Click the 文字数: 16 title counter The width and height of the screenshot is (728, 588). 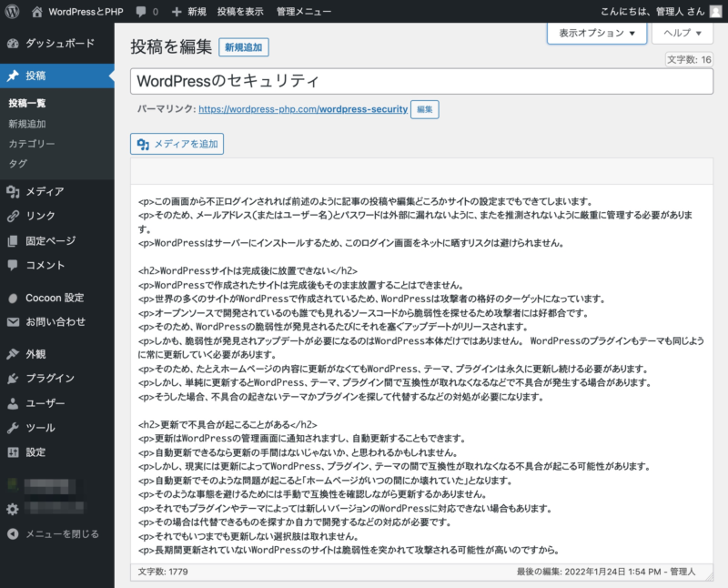689,59
